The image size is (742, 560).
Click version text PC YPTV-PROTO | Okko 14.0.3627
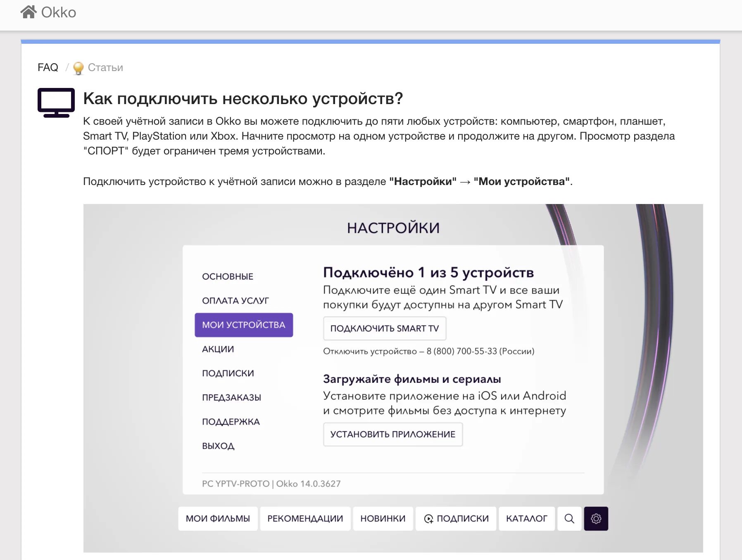click(x=271, y=484)
